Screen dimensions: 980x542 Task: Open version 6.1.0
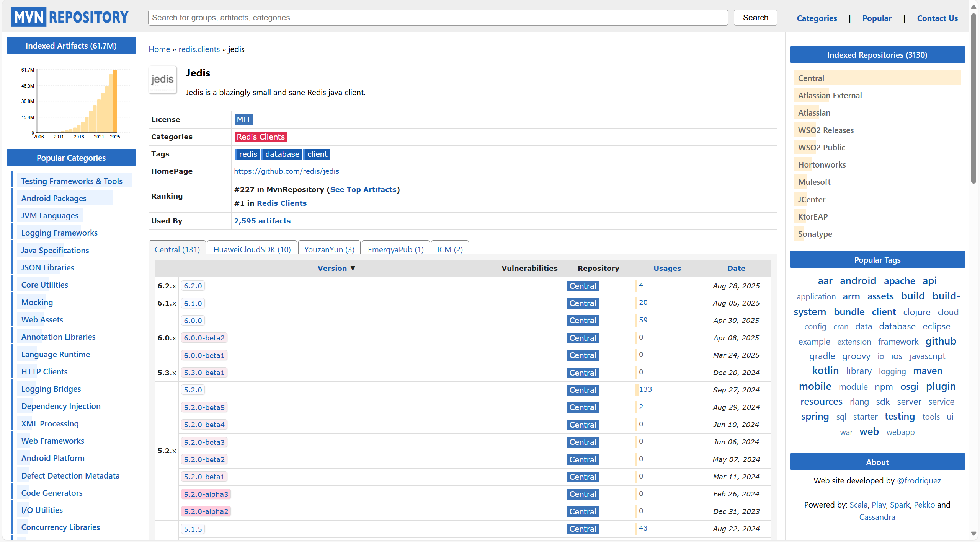coord(193,303)
